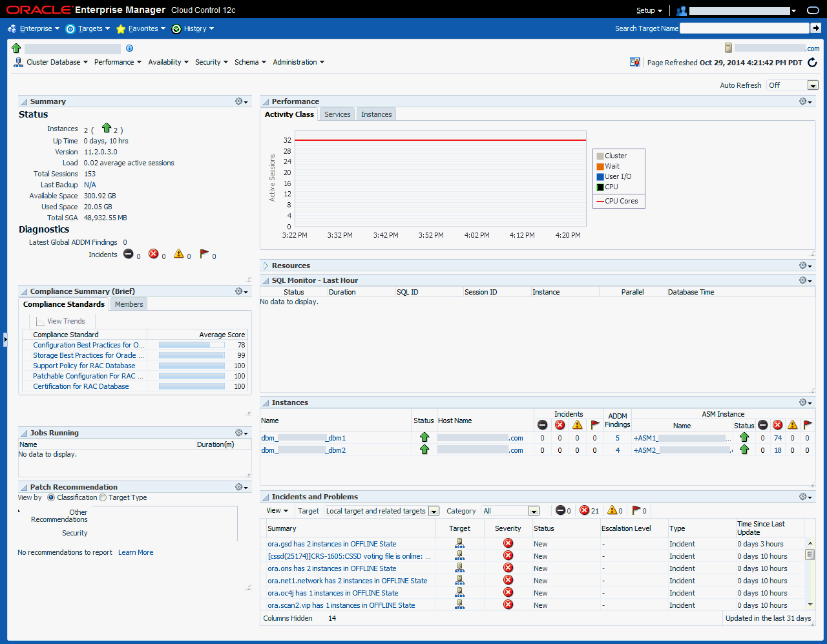Open the Summary panel gear settings icon
This screenshot has width=827, height=644.
coord(242,101)
